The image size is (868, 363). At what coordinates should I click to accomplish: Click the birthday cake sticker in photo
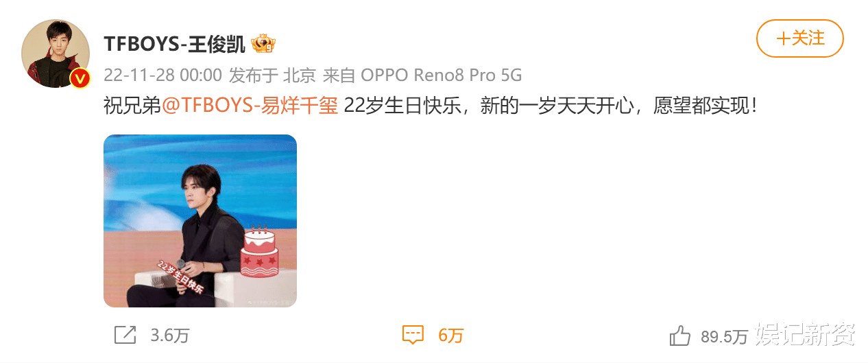tap(258, 251)
